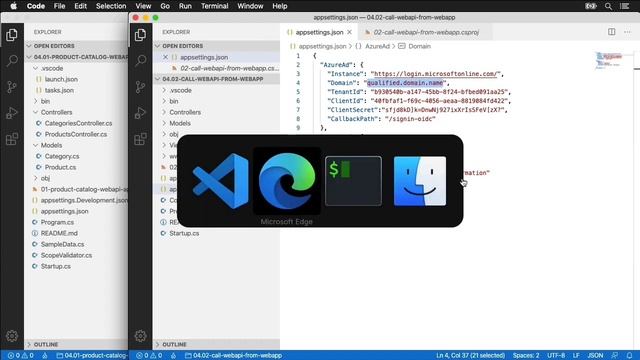Close appsettings.json in Open Editors list
This screenshot has width=640, height=360.
point(165,57)
